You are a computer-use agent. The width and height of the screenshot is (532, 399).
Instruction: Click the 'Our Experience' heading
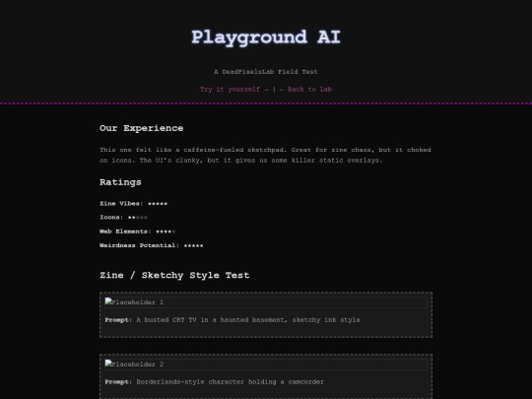tap(142, 128)
